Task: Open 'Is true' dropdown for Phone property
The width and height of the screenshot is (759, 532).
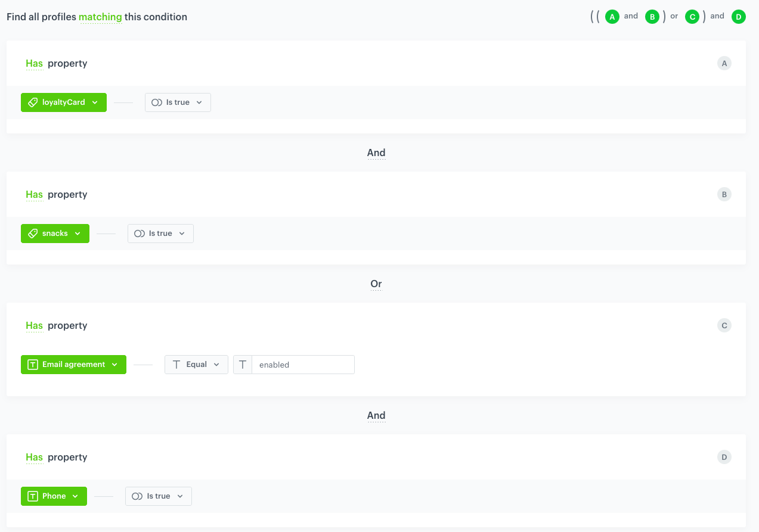Action: click(159, 496)
